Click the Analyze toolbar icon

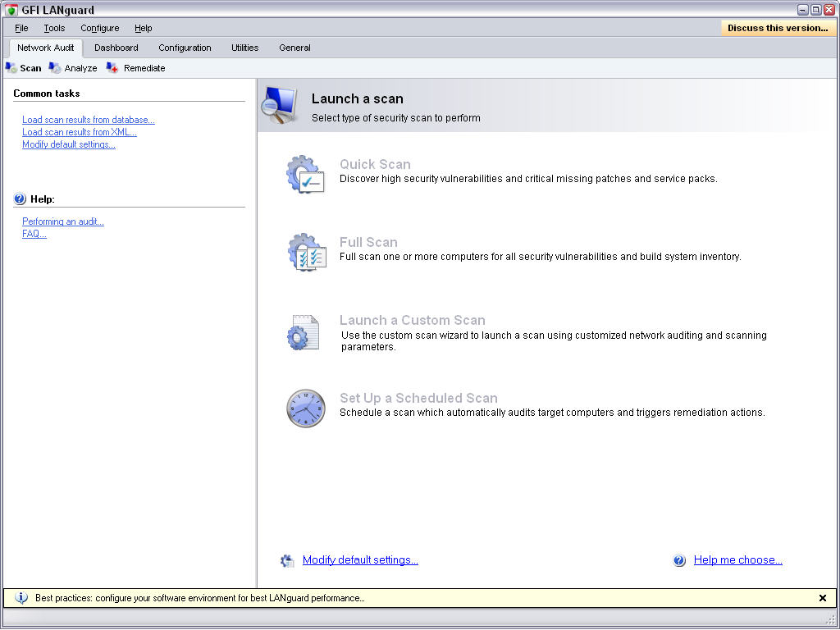click(x=55, y=68)
